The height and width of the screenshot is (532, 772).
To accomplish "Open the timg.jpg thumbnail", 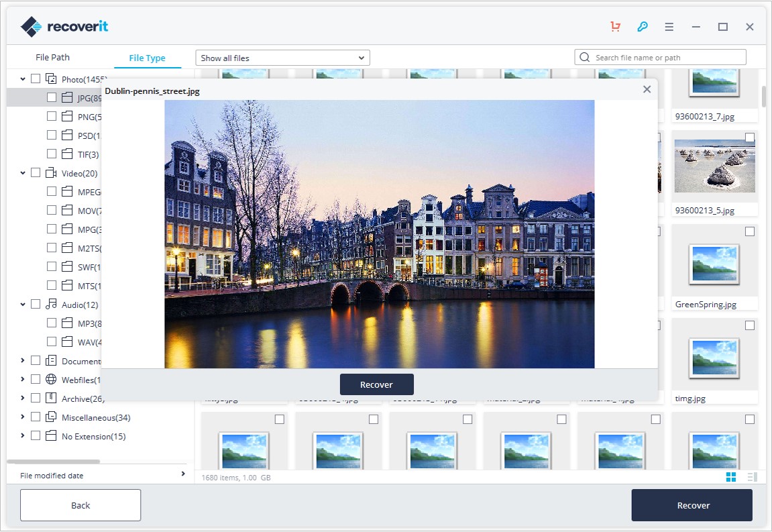I will tap(714, 358).
